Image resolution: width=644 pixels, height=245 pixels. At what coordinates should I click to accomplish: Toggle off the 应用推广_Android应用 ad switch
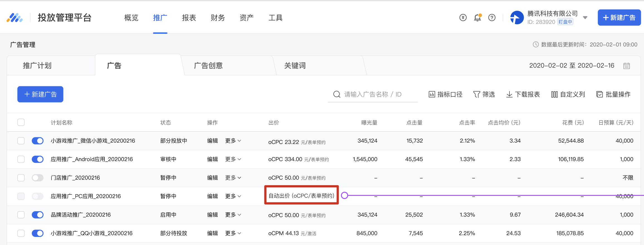38,159
